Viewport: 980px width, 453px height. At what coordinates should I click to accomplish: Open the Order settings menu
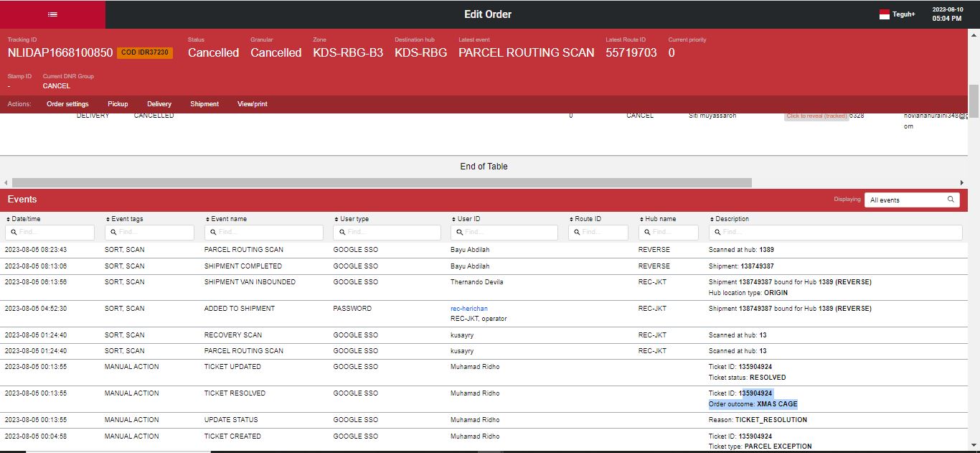[67, 104]
